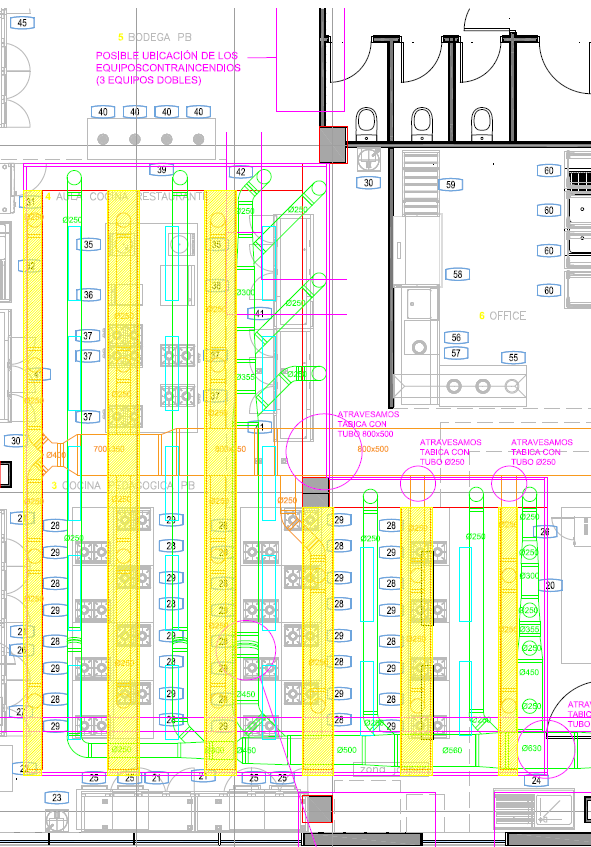Click the orange '800x500' duct size label
This screenshot has height=847, width=591.
(x=373, y=449)
